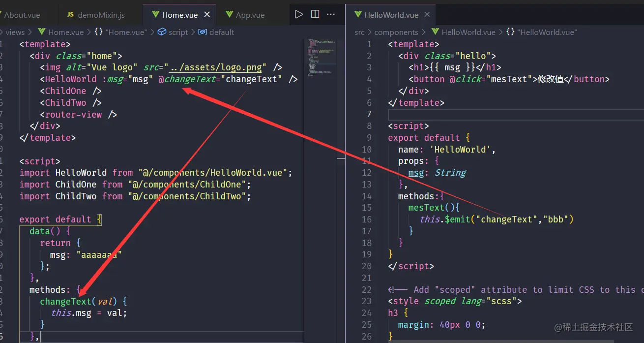The width and height of the screenshot is (644, 343).
Task: Click the this.$emit("changeText","bbb") call
Action: (497, 219)
